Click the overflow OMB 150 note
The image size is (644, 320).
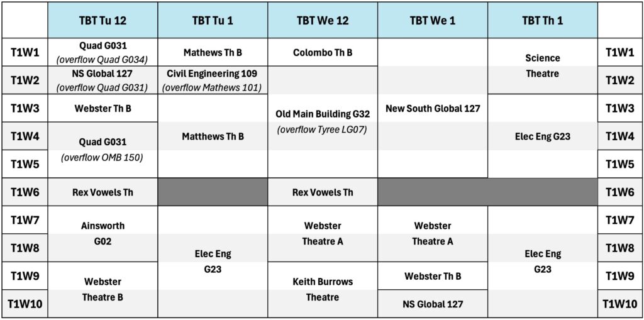click(103, 157)
